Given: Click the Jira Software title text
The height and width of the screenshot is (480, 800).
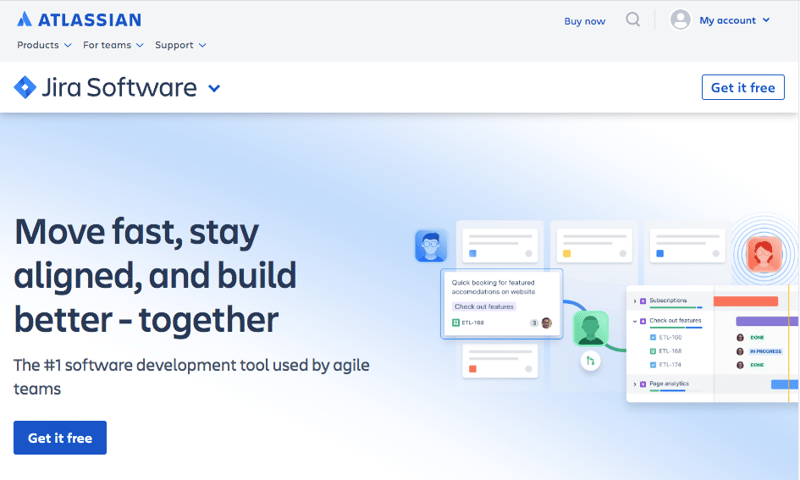Looking at the screenshot, I should pyautogui.click(x=119, y=87).
